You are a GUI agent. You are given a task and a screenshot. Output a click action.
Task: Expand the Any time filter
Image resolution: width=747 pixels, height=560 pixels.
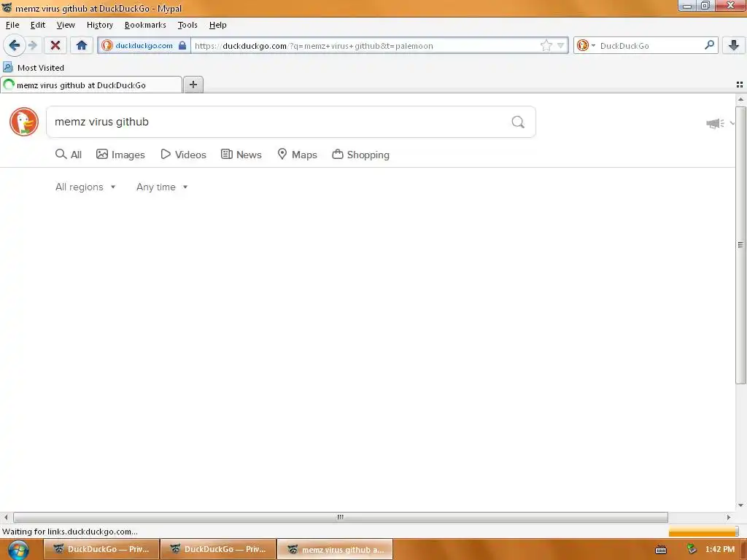pyautogui.click(x=162, y=187)
